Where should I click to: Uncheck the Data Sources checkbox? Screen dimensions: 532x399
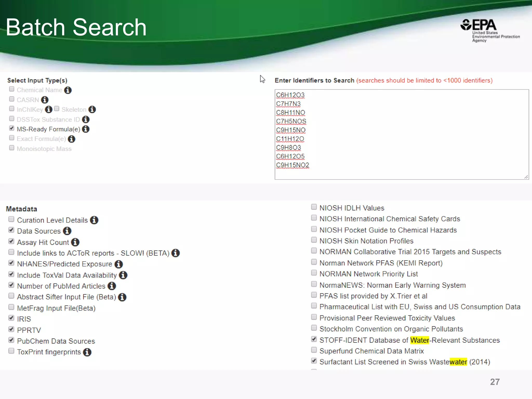point(11,230)
